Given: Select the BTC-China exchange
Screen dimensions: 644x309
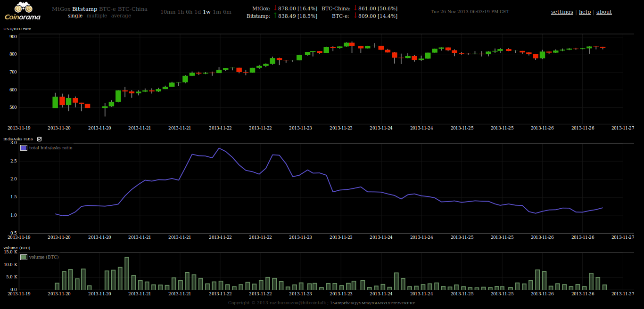Looking at the screenshot, I should [132, 9].
